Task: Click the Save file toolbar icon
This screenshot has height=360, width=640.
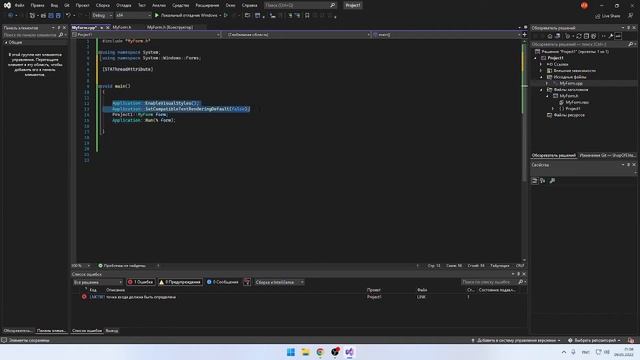Action: pyautogui.click(x=51, y=16)
